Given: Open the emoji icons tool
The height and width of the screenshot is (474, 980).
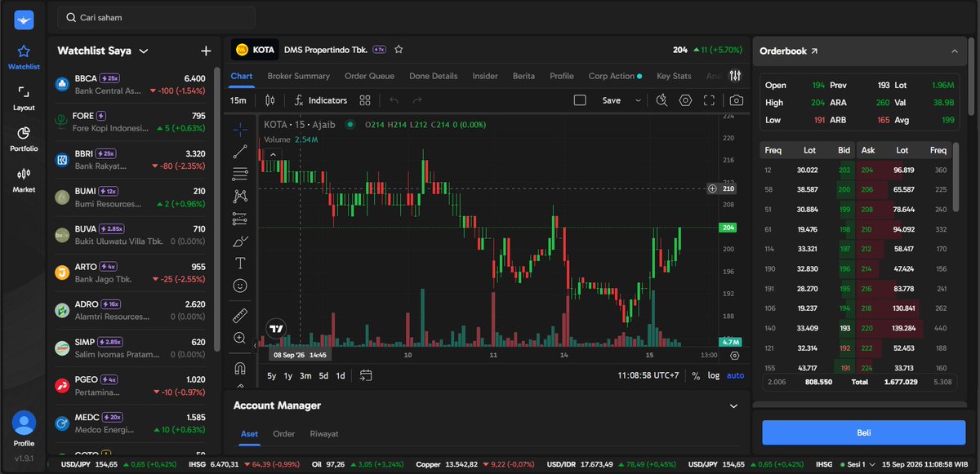Looking at the screenshot, I should click(x=240, y=286).
